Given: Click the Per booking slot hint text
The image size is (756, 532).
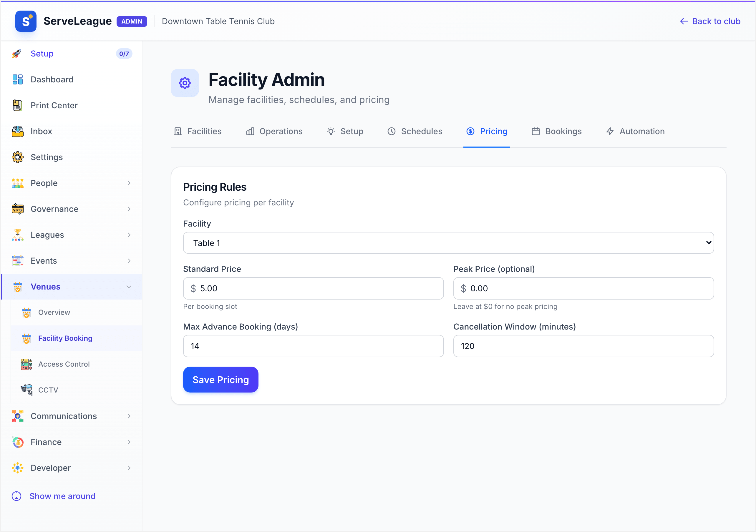Looking at the screenshot, I should (x=210, y=307).
